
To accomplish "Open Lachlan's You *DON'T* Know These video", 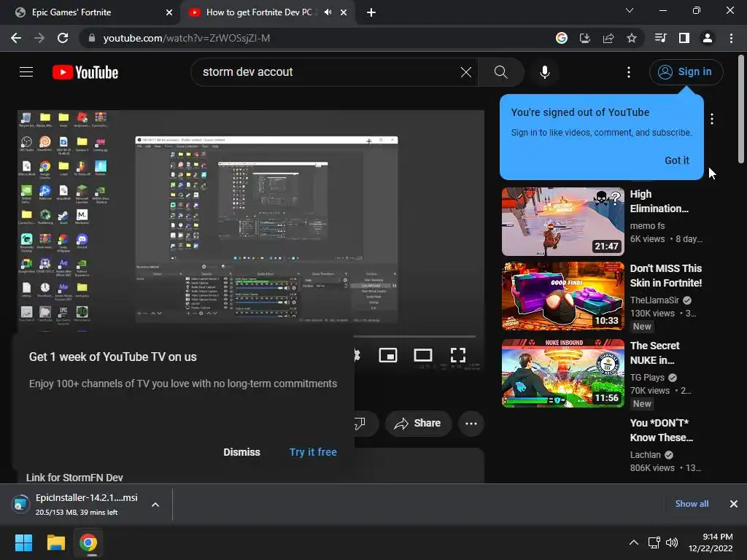I will click(661, 430).
